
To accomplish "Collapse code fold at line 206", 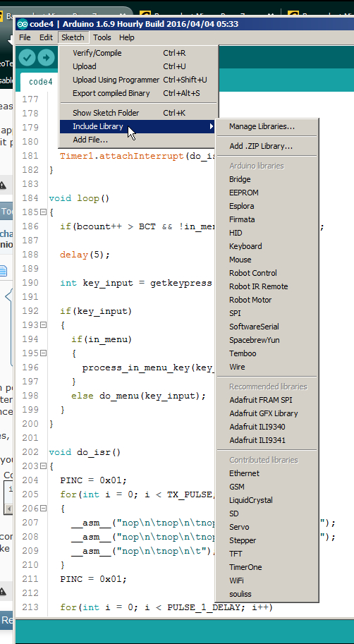I will click(43, 509).
